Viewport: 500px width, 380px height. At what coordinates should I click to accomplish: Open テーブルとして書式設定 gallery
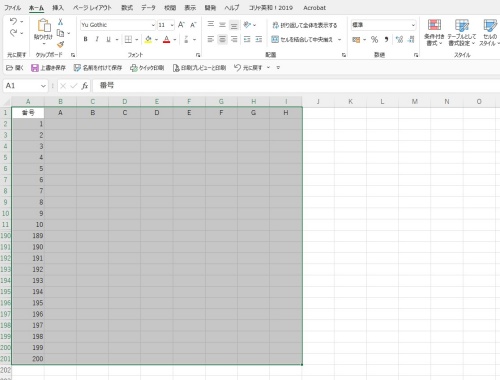(x=462, y=32)
